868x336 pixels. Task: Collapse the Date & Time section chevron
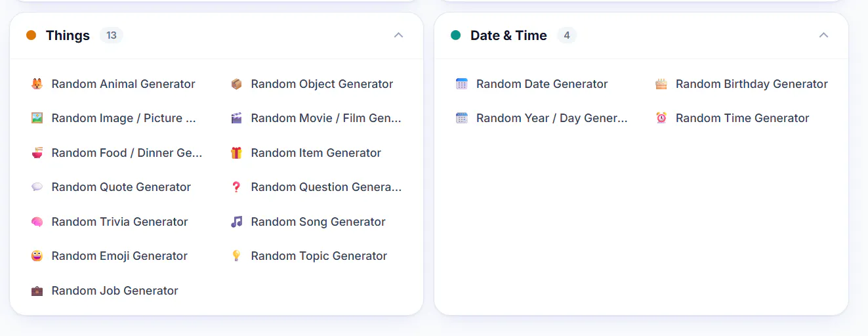tap(824, 35)
